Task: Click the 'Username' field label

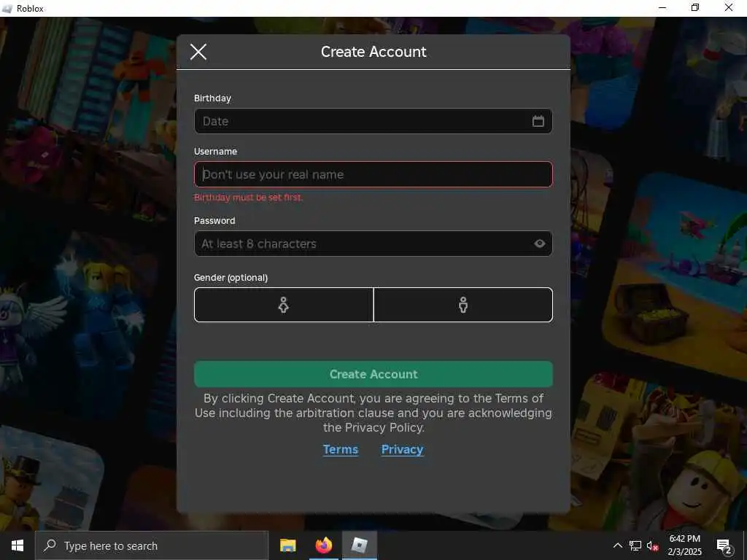Action: tap(215, 152)
